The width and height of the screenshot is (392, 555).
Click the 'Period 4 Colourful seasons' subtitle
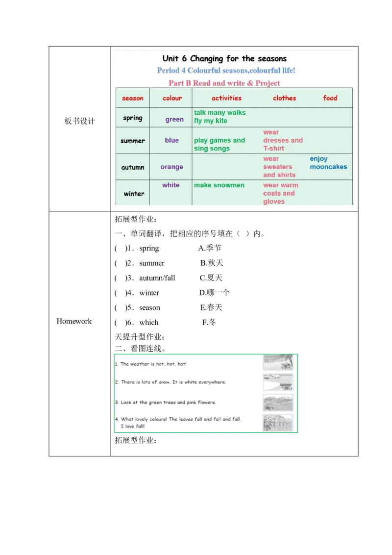[x=226, y=71]
